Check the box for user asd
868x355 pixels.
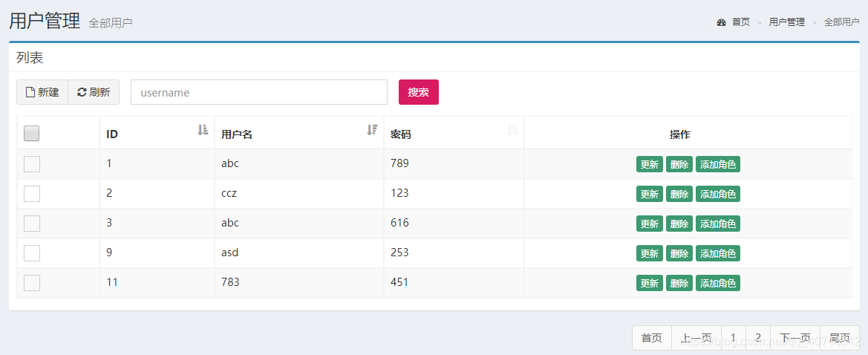pos(32,253)
